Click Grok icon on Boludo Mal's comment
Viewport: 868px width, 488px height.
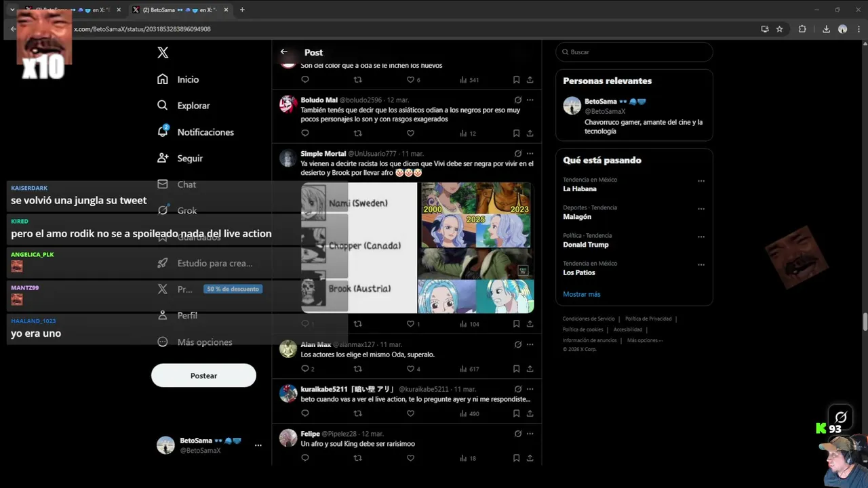518,100
